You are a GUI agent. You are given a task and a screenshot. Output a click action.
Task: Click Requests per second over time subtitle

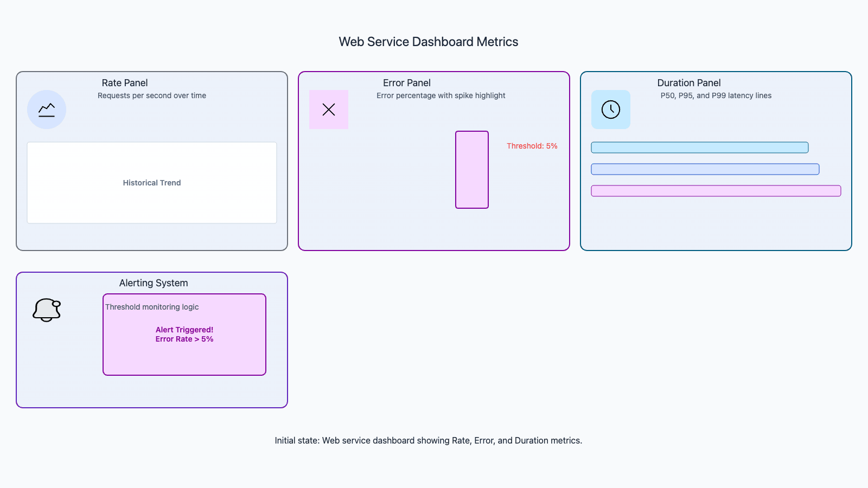152,95
